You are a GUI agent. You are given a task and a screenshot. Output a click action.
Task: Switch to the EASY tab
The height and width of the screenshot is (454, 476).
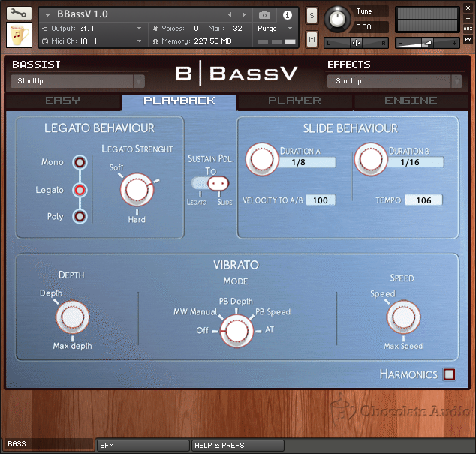[63, 101]
